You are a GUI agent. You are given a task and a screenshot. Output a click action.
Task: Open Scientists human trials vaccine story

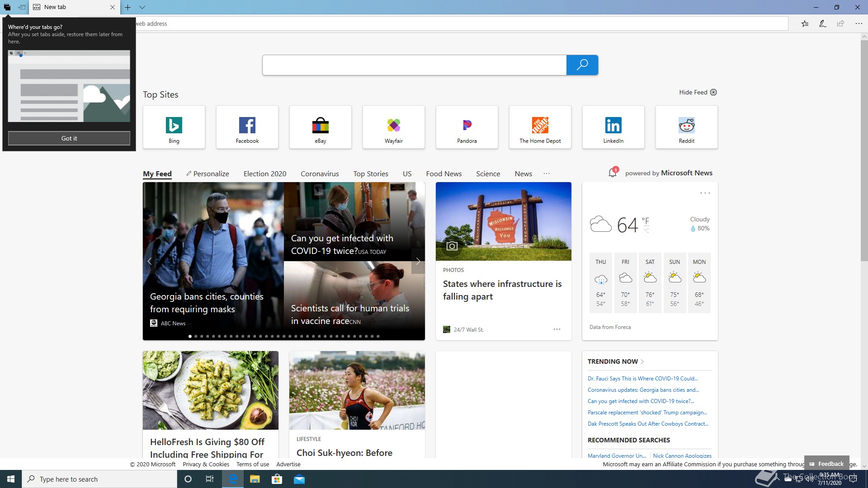[x=350, y=314]
